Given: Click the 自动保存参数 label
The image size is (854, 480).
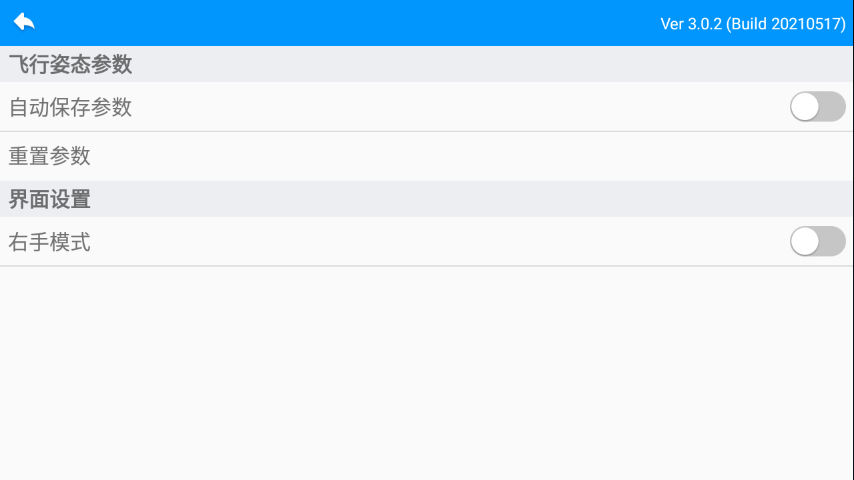Looking at the screenshot, I should click(71, 107).
